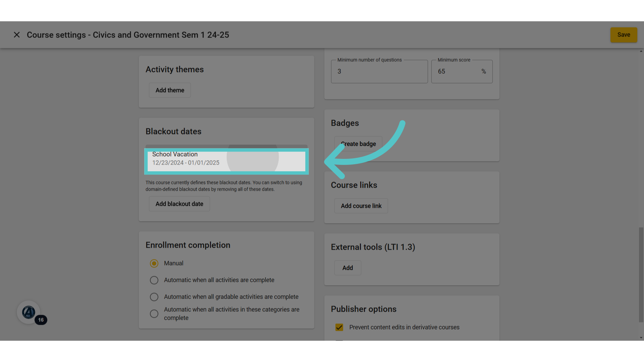Add an External LTI 1.3 tool
Image resolution: width=644 pixels, height=362 pixels.
coord(347,268)
